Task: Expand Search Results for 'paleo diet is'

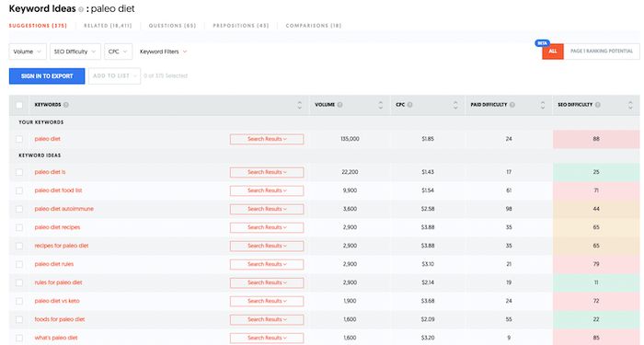Action: pyautogui.click(x=267, y=173)
